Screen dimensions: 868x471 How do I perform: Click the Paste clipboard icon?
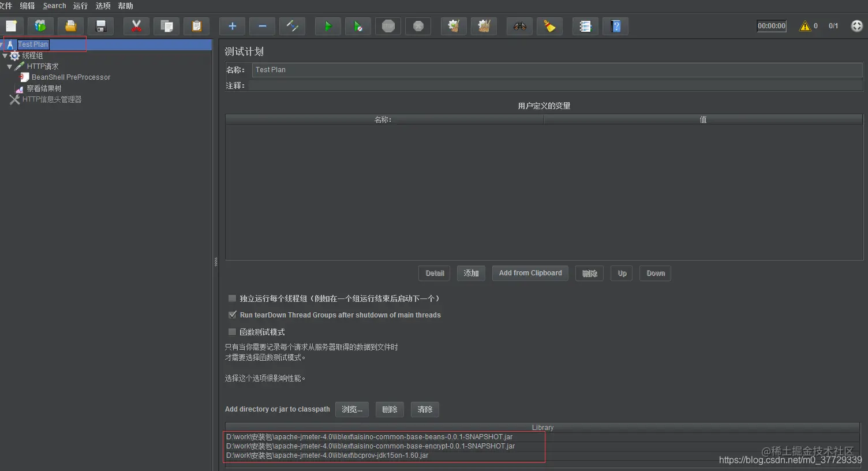coord(196,26)
